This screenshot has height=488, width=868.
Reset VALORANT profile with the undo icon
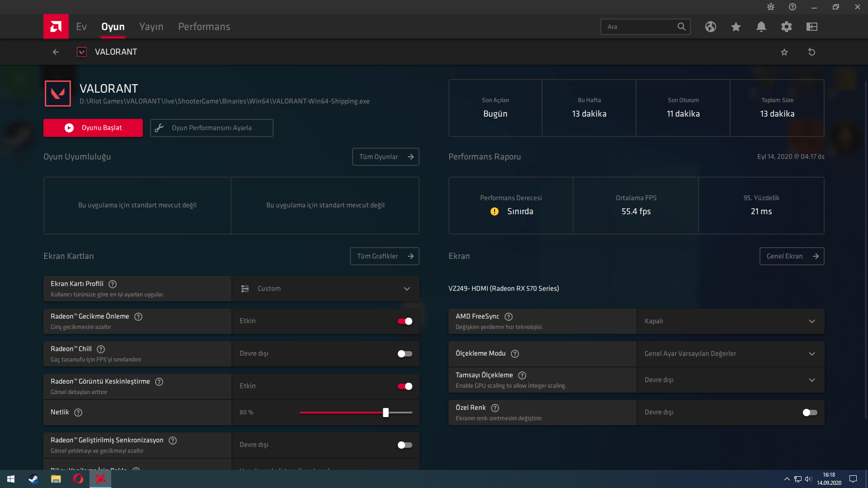point(812,52)
